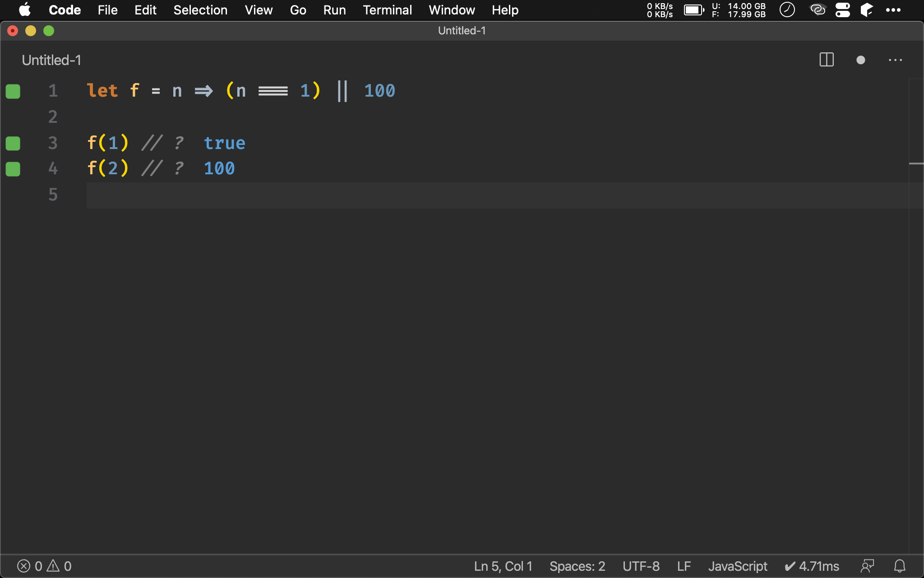Select the Untitled-1 editor tab
Image resolution: width=924 pixels, height=578 pixels.
pos(51,60)
